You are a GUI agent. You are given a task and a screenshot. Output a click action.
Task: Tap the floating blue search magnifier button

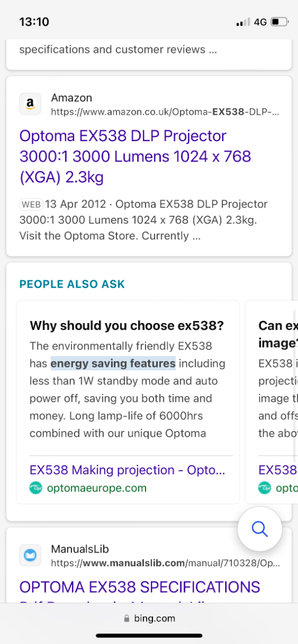[x=260, y=529]
